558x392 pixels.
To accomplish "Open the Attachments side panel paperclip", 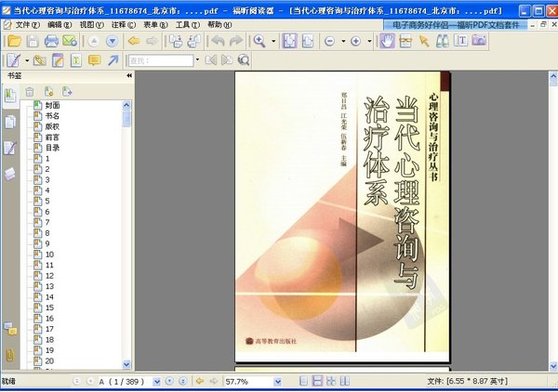I will [10, 355].
